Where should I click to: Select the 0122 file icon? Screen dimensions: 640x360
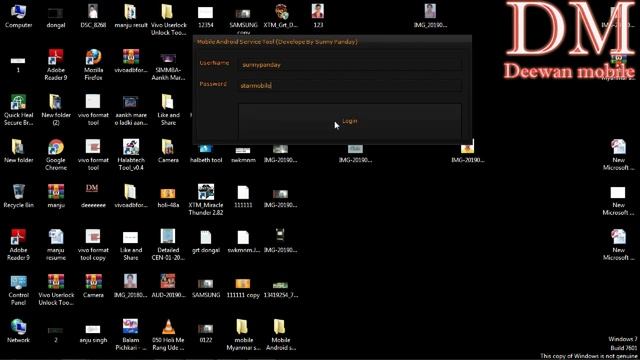(206, 333)
